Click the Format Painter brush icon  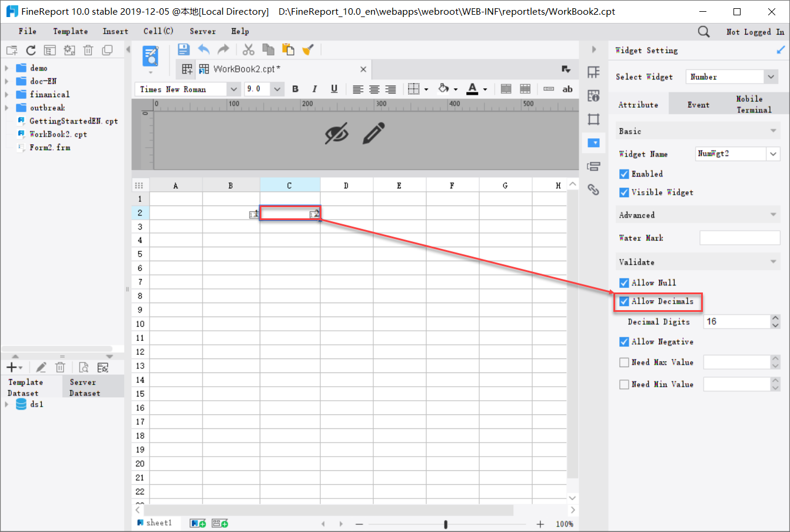308,49
